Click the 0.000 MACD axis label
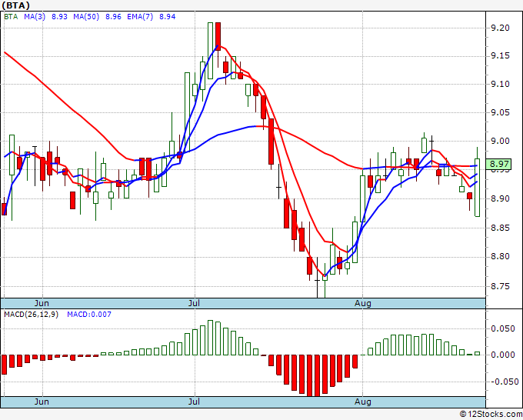This screenshot has height=420, width=523. (503, 355)
